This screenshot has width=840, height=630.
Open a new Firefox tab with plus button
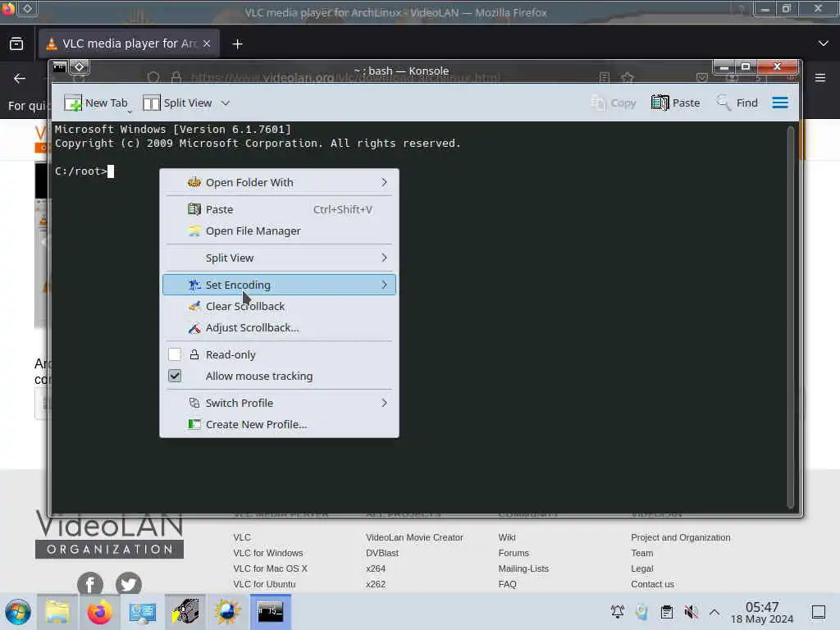(237, 44)
